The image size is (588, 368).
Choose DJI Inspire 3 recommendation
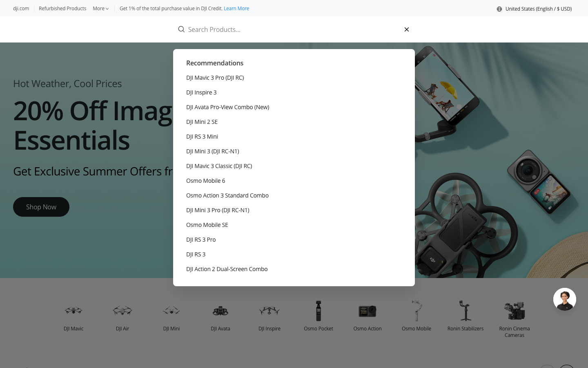tap(201, 92)
